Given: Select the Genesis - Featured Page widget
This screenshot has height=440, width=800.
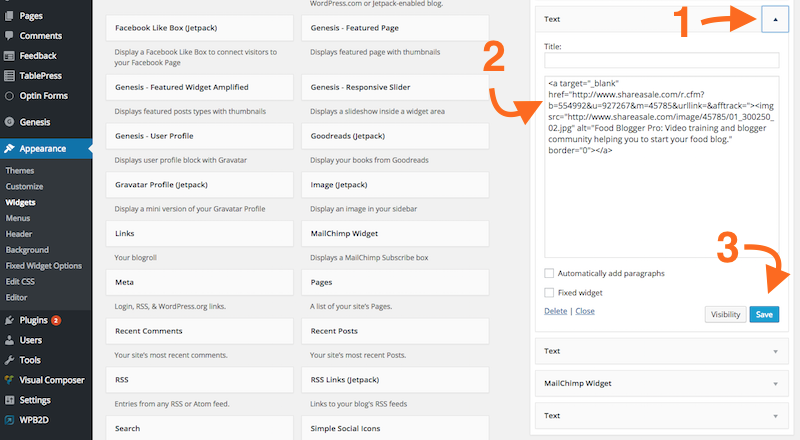Looking at the screenshot, I should coord(395,28).
